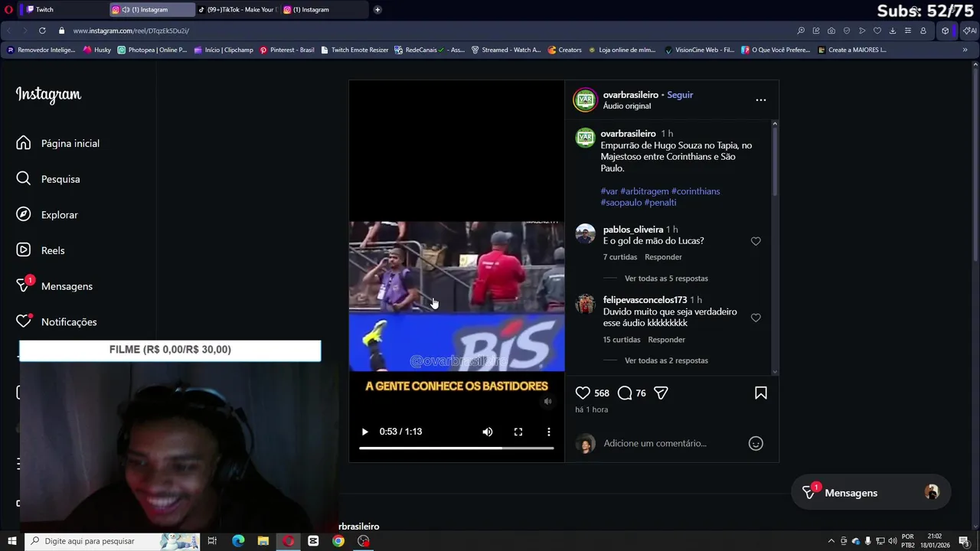Open the emoji picker for comments
Screen dimensions: 980x551
pyautogui.click(x=756, y=443)
